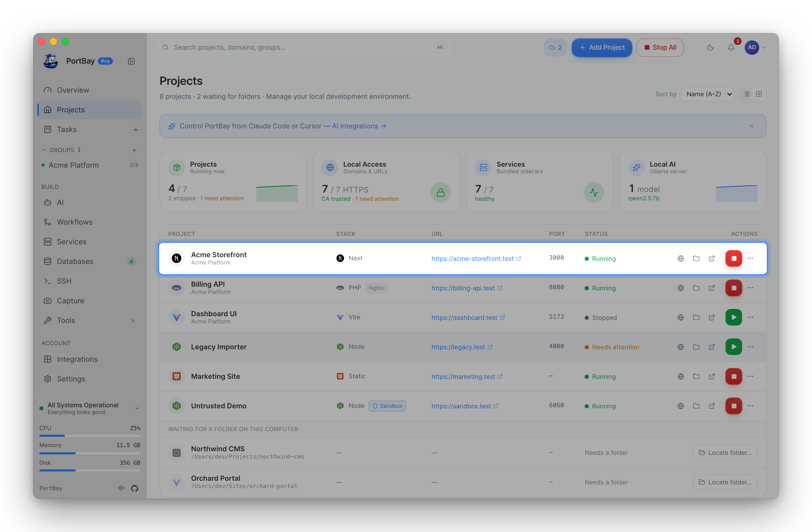Click globe icon in Untrusted Demo row

click(680, 406)
